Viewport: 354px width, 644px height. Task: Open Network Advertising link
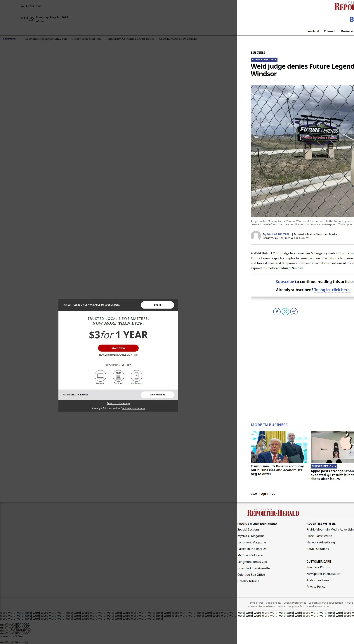click(321, 543)
